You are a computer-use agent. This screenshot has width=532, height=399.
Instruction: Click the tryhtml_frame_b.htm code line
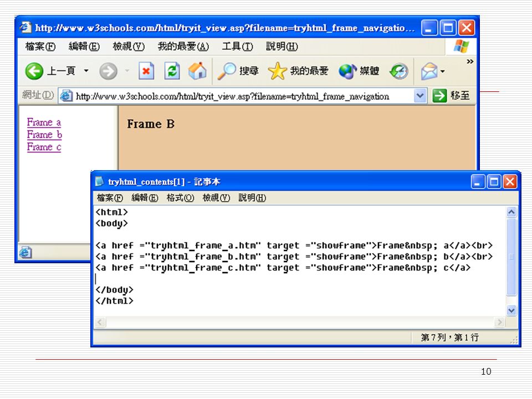coord(294,257)
